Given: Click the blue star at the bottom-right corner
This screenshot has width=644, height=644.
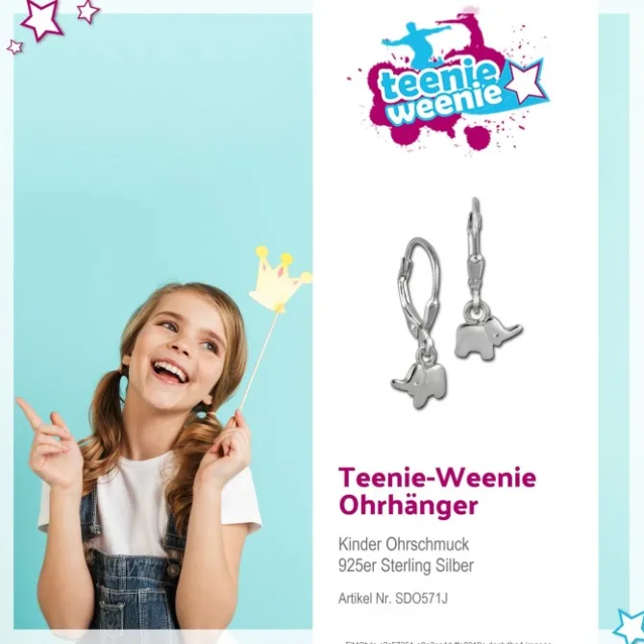Looking at the screenshot, I should point(630,627).
